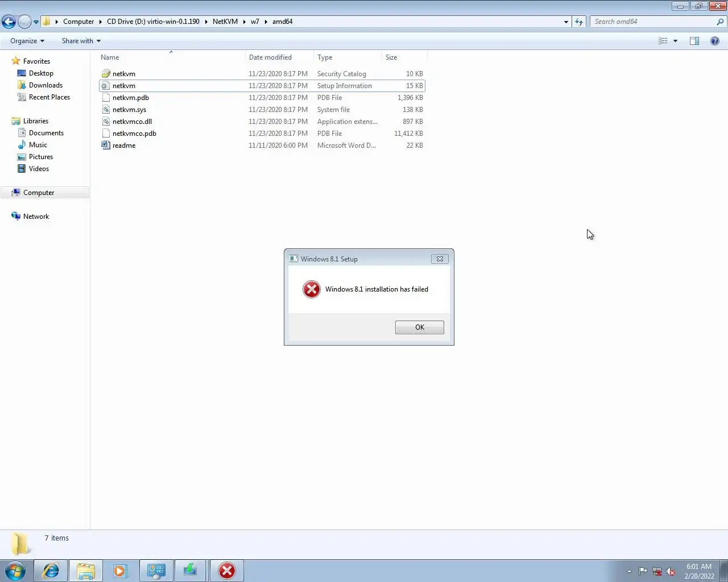
Task: Click the green arrow installer taskbar icon
Action: point(191,571)
